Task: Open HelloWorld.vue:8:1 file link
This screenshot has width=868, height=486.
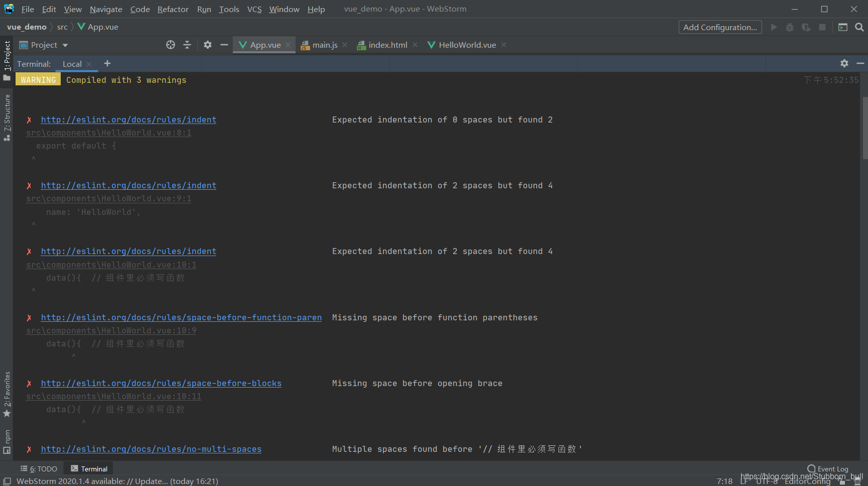Action: (108, 133)
